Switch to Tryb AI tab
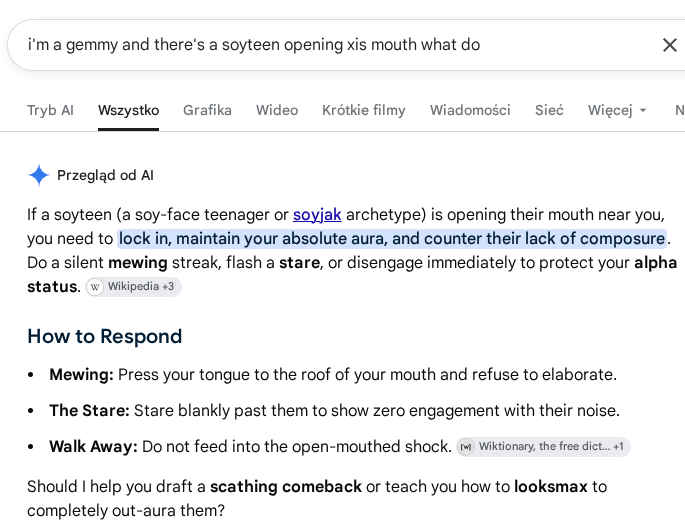The height and width of the screenshot is (522, 685). [50, 110]
